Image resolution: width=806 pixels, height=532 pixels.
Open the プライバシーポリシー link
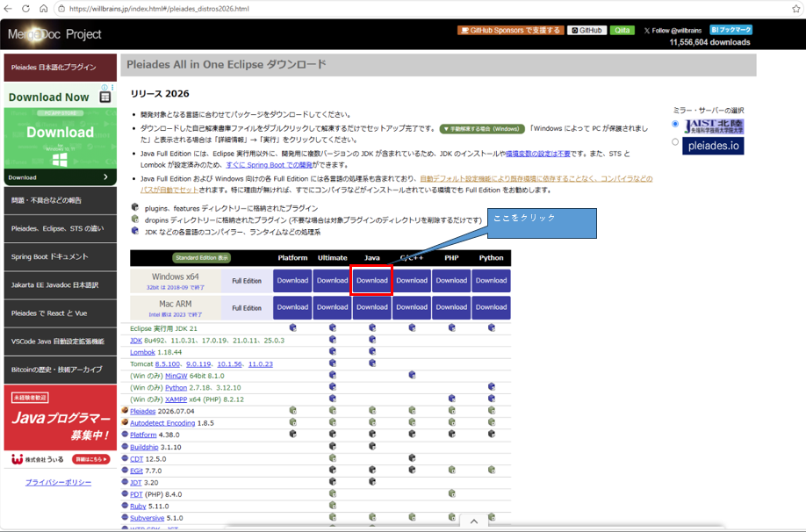[x=59, y=483]
